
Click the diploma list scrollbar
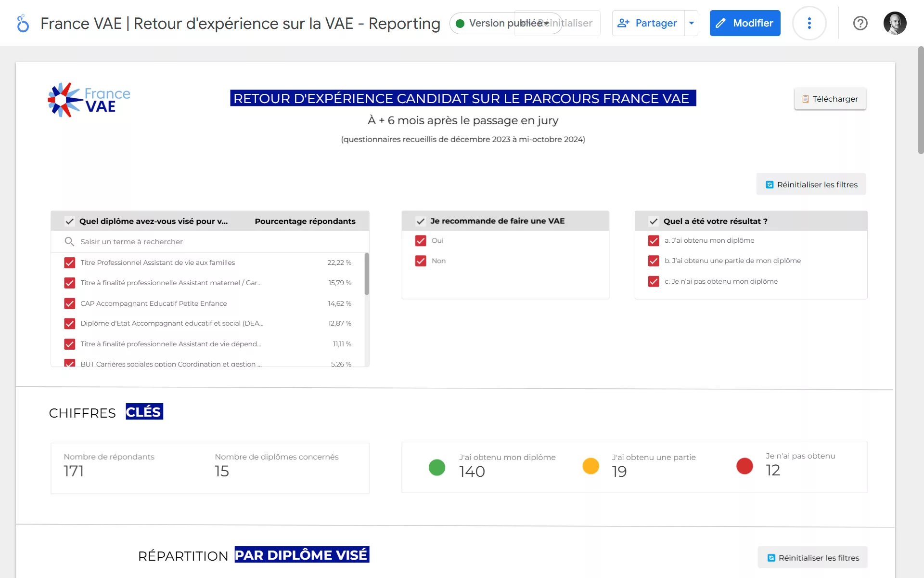(367, 275)
